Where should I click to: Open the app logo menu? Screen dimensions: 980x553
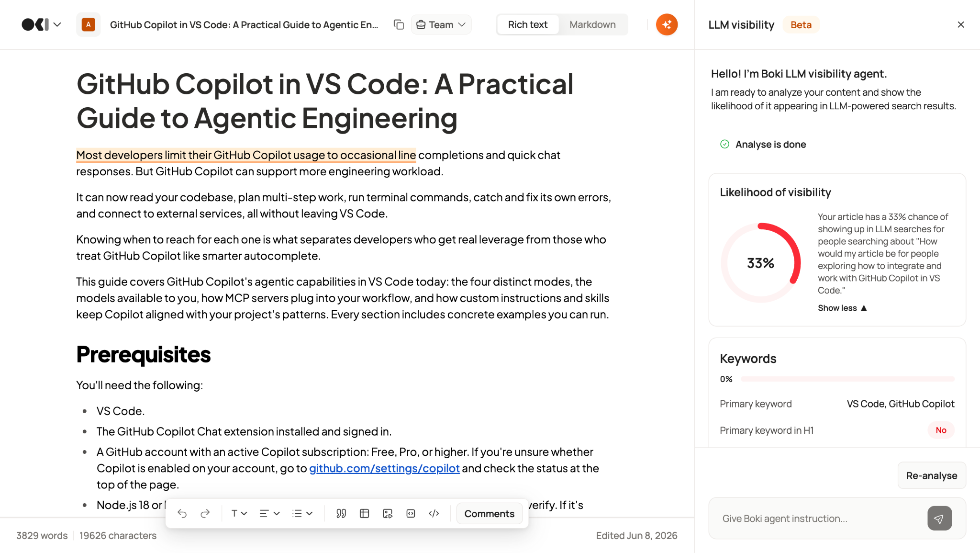click(x=41, y=24)
